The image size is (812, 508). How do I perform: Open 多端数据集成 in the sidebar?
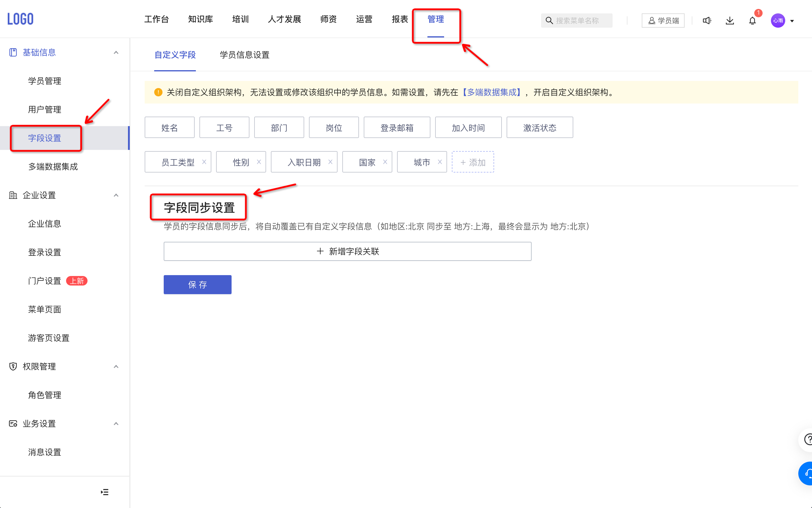click(x=53, y=167)
